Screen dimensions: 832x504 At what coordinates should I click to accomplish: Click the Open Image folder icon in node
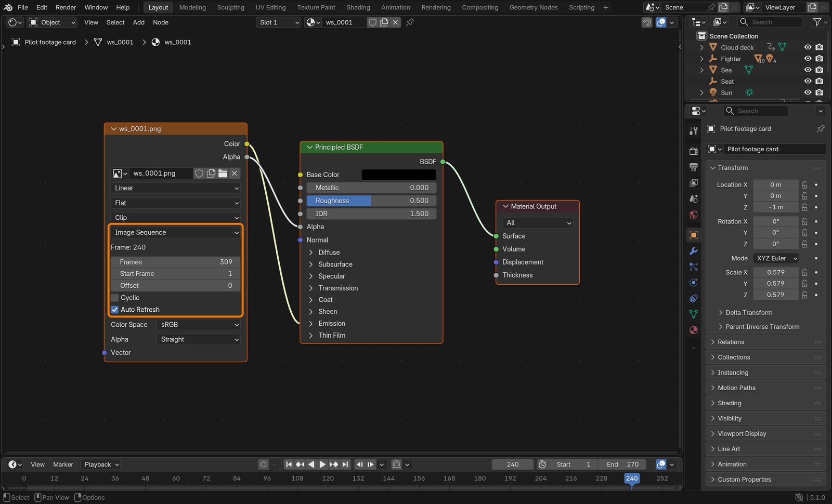coord(223,174)
